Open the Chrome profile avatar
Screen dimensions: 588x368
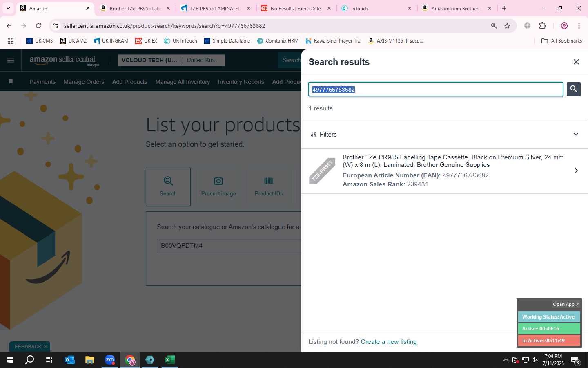564,26
